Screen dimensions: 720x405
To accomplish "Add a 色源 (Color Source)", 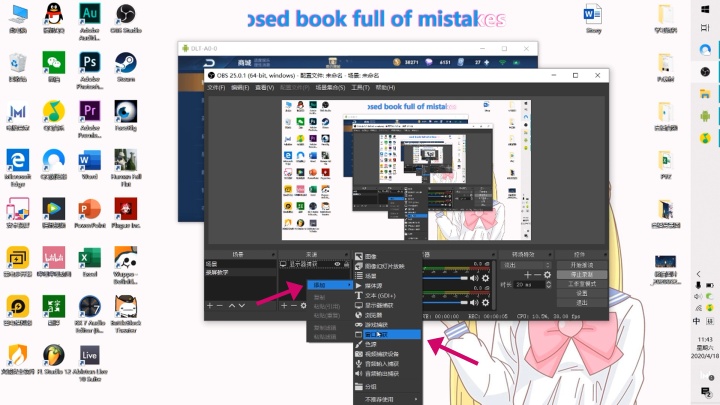I will pyautogui.click(x=387, y=344).
